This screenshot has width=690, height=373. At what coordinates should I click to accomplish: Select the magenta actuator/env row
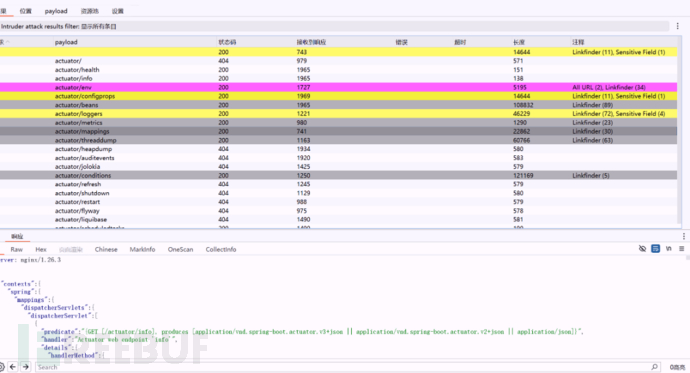(x=338, y=87)
